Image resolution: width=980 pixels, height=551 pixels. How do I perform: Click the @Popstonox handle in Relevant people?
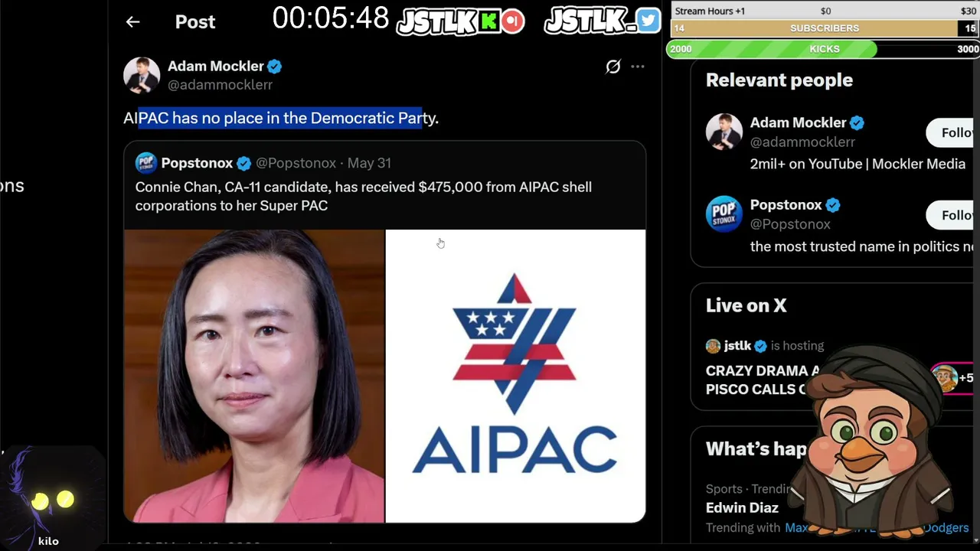tap(790, 224)
